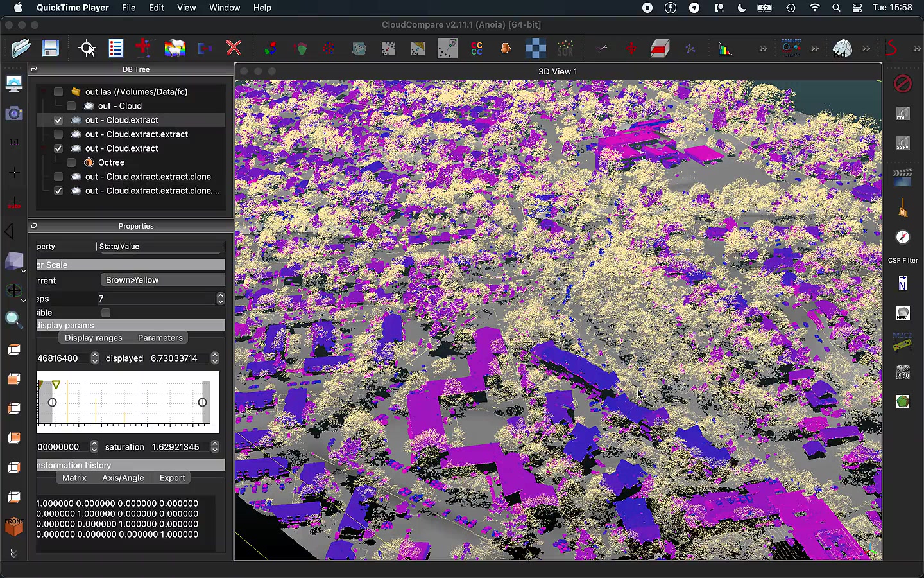
Task: Open the SOR filter tool
Action: coord(565,49)
